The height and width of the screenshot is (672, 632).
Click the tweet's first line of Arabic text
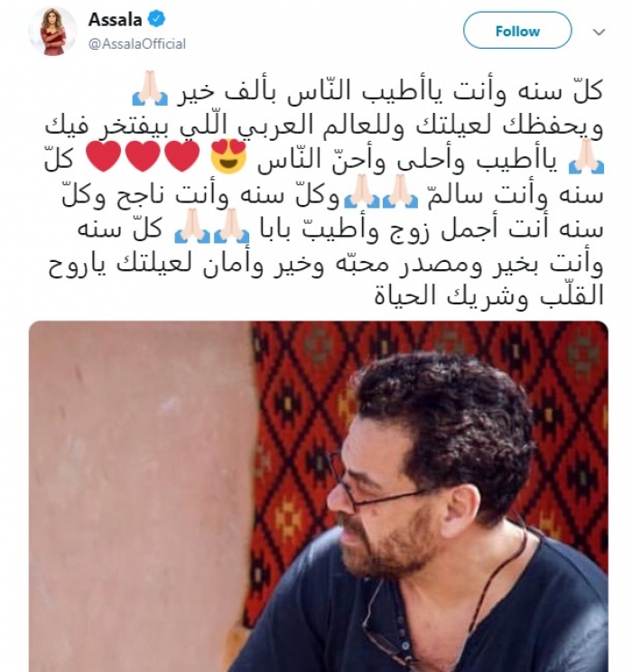point(367,89)
